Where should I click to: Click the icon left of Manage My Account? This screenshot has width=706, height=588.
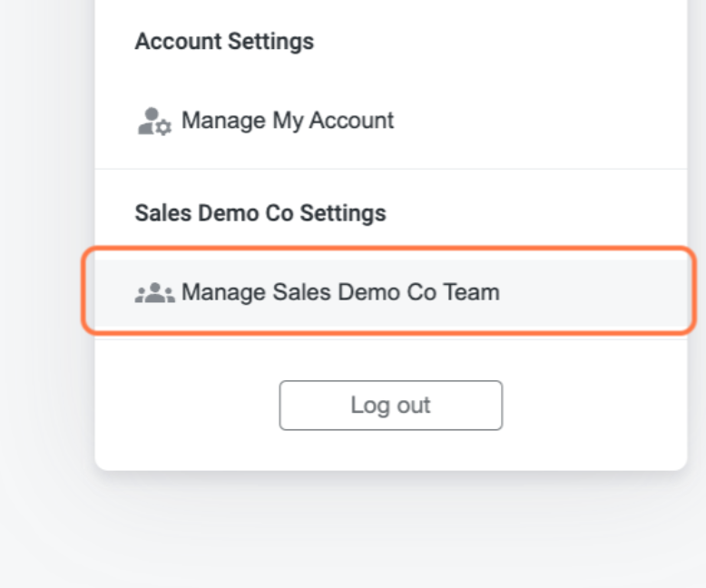pyautogui.click(x=153, y=122)
